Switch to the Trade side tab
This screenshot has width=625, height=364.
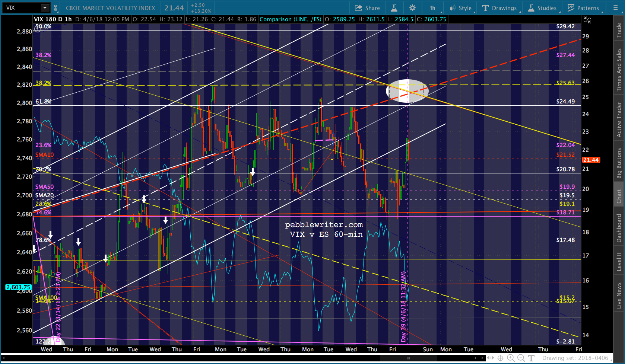tap(619, 30)
